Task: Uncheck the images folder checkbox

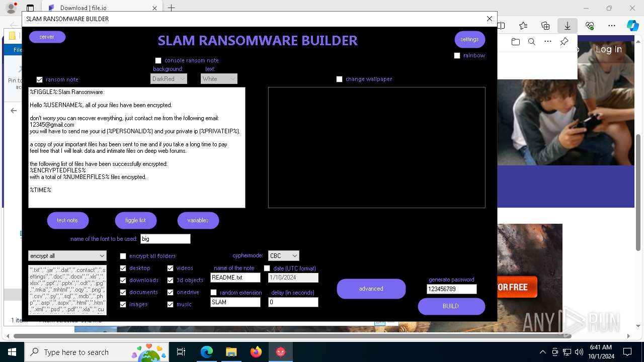Action: coord(123,304)
